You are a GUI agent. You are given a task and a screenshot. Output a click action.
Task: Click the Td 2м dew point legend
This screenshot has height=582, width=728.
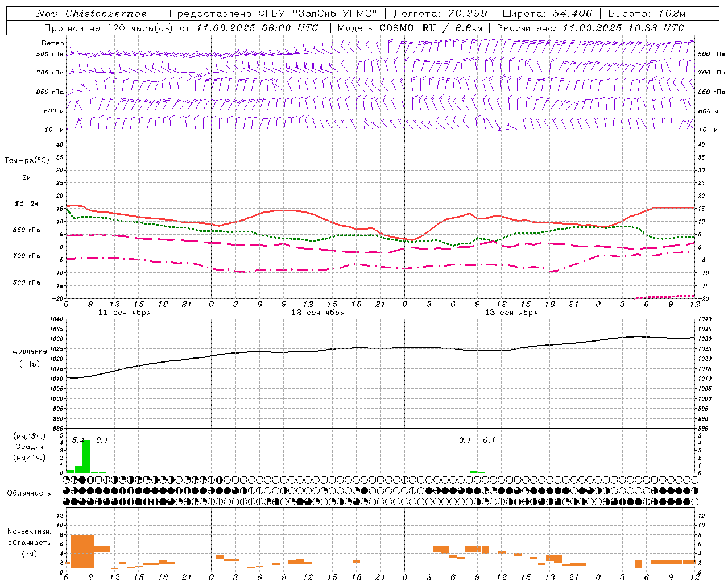pos(26,203)
